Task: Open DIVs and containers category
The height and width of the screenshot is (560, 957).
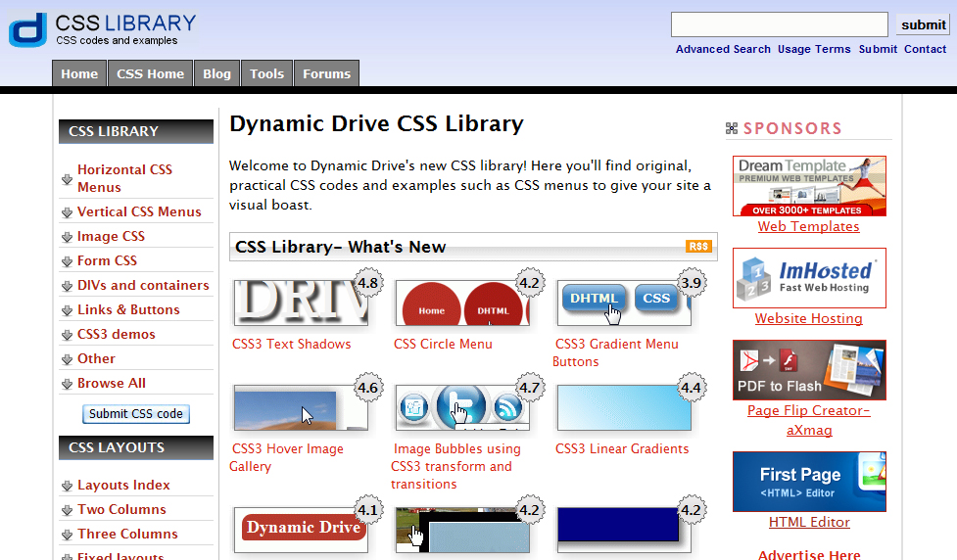Action: [x=143, y=285]
